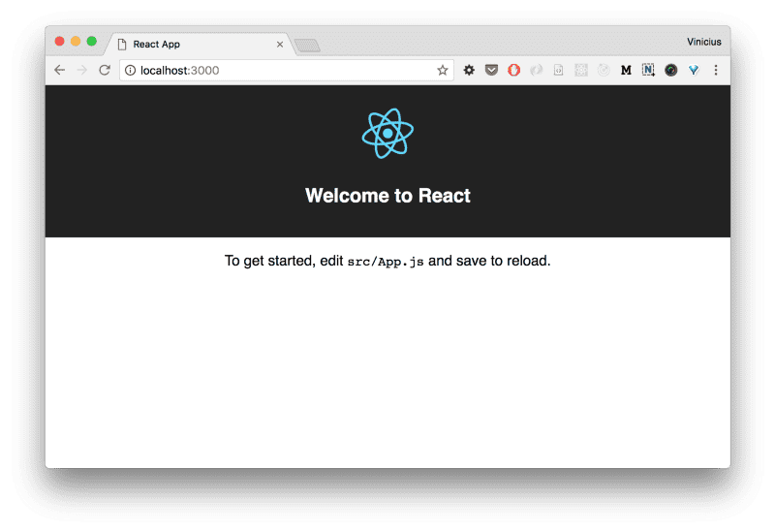Open the 'N' clipper extension icon
775x532 pixels.
point(648,70)
